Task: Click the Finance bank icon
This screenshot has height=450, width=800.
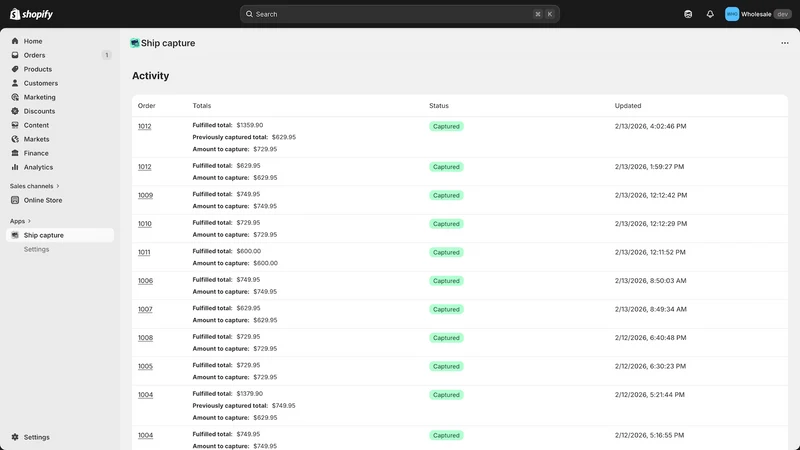Action: pos(15,153)
